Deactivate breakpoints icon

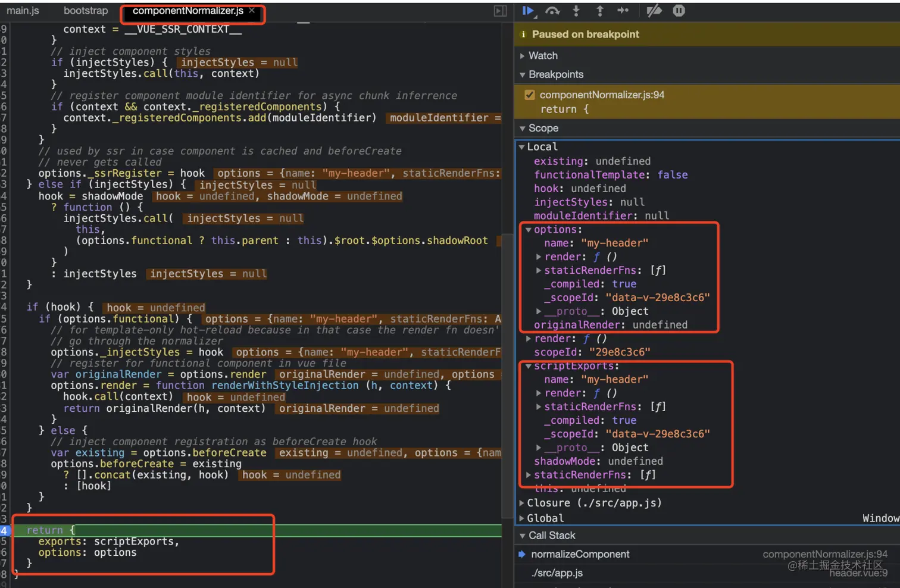pos(654,11)
